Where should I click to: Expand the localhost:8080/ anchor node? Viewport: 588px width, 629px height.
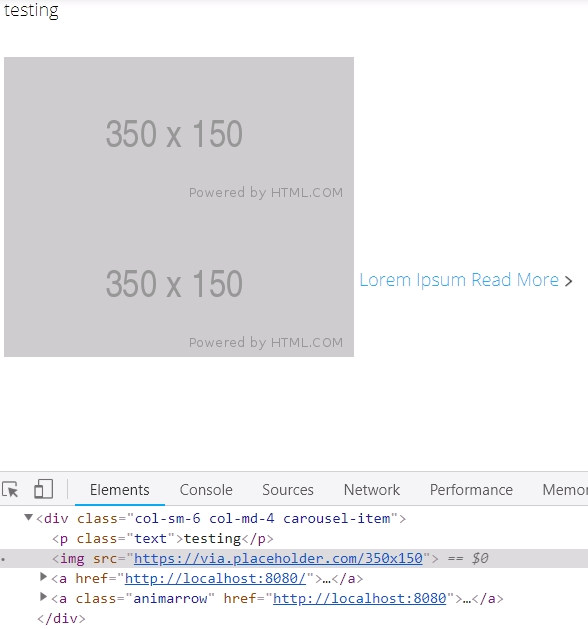pyautogui.click(x=43, y=577)
